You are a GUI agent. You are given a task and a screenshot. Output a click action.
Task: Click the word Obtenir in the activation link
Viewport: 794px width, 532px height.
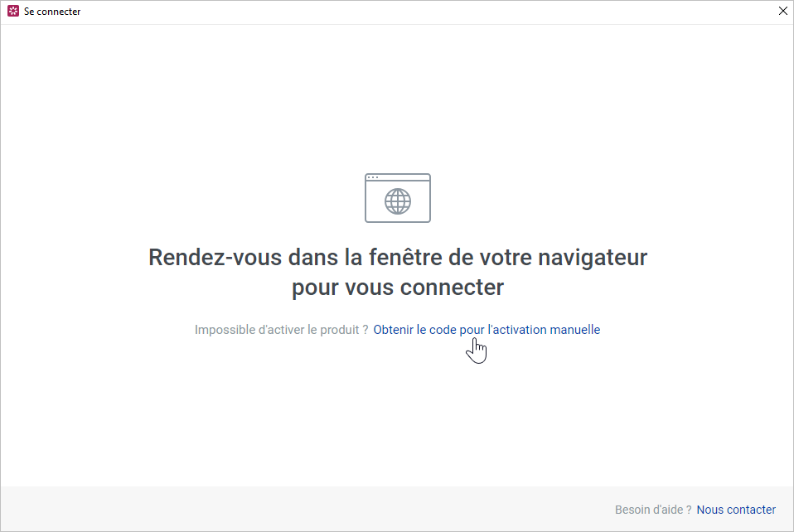point(394,330)
